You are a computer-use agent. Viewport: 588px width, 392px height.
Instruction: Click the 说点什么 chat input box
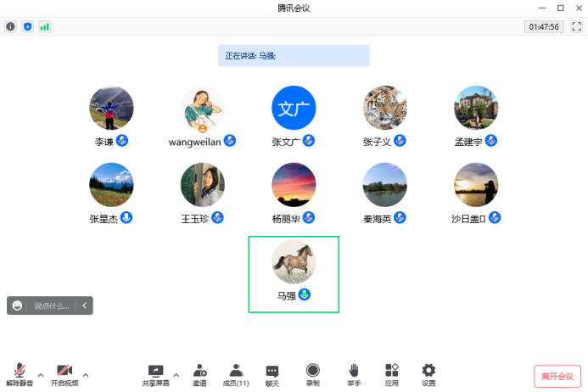53,305
